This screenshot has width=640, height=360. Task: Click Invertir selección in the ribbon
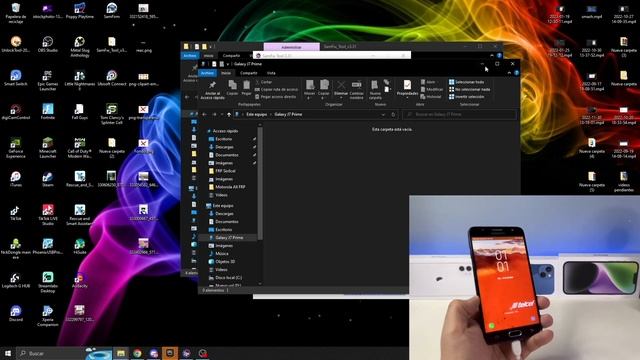click(467, 97)
